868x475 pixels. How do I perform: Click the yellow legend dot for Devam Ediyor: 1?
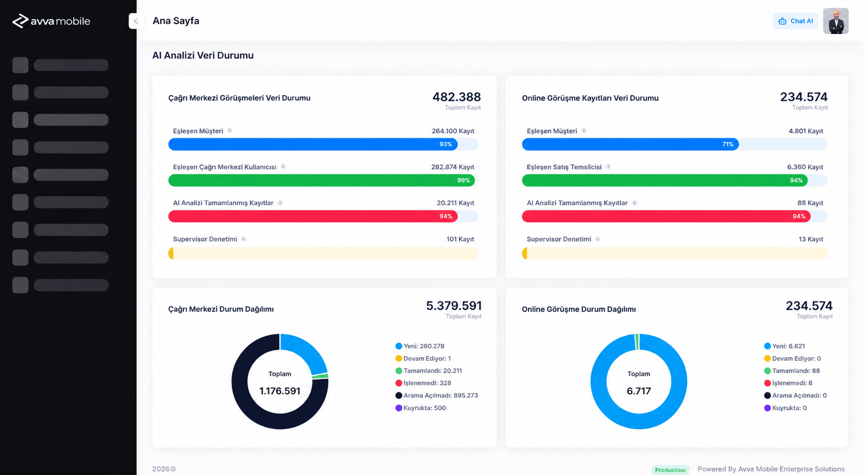coord(399,358)
